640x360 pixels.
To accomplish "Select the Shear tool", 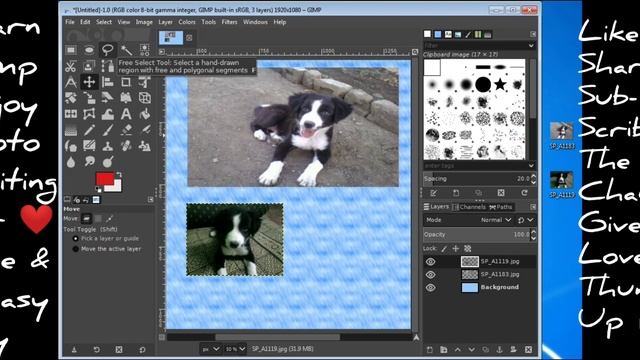I will [x=107, y=98].
